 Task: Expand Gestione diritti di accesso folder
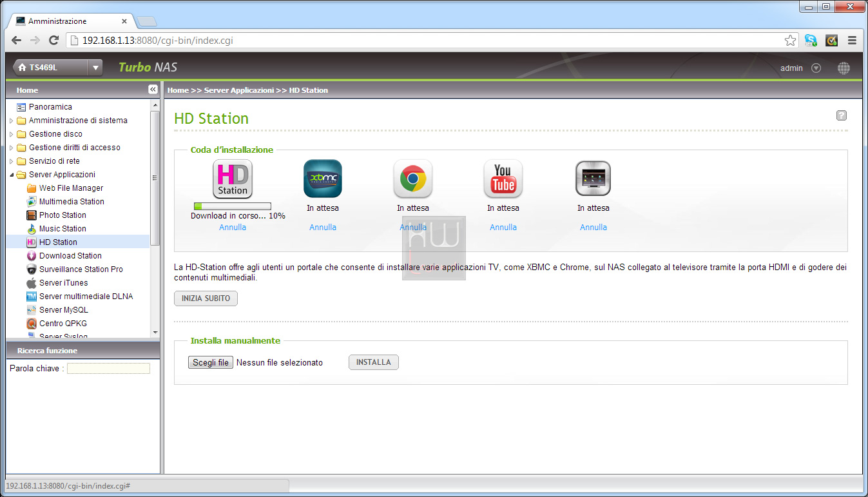pyautogui.click(x=12, y=148)
